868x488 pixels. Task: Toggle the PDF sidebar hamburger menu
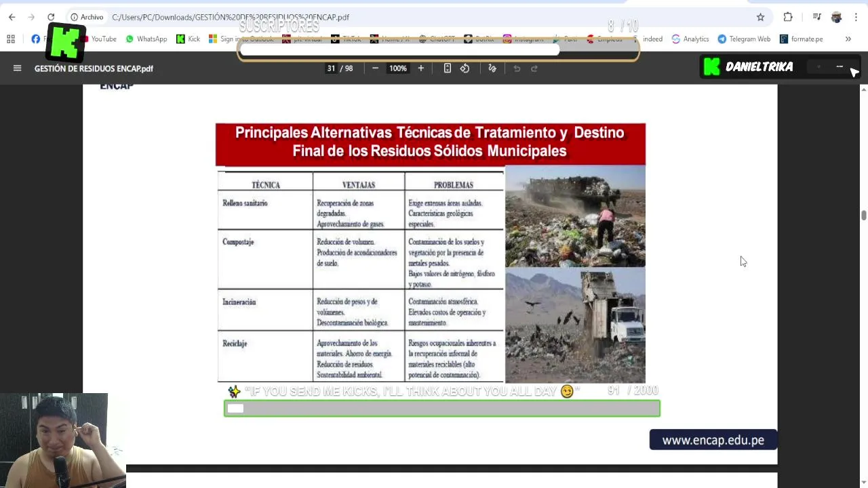click(18, 68)
